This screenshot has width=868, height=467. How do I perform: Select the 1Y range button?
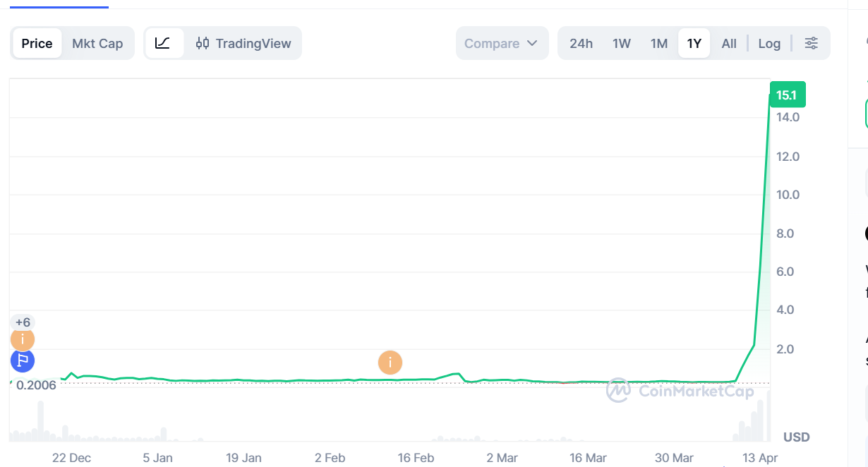point(694,43)
